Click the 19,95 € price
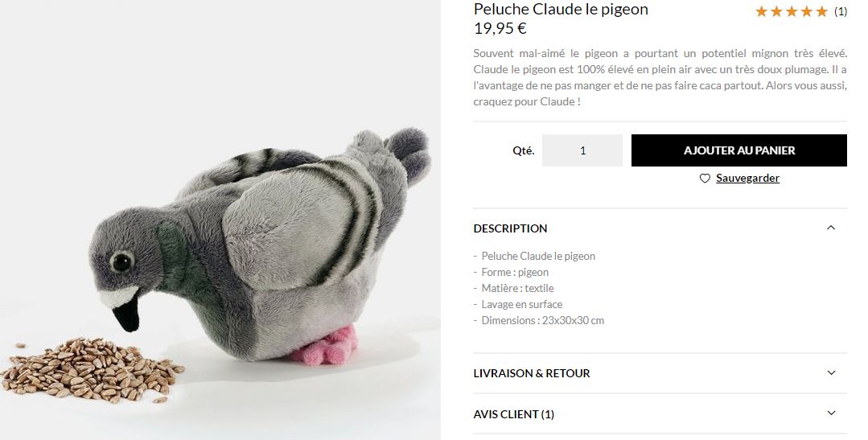Image resolution: width=868 pixels, height=440 pixels. click(x=500, y=28)
